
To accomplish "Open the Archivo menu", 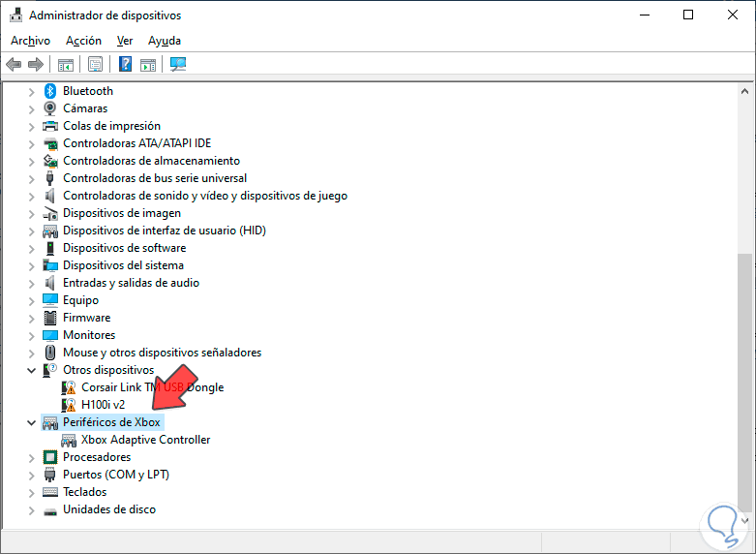I will pyautogui.click(x=30, y=41).
